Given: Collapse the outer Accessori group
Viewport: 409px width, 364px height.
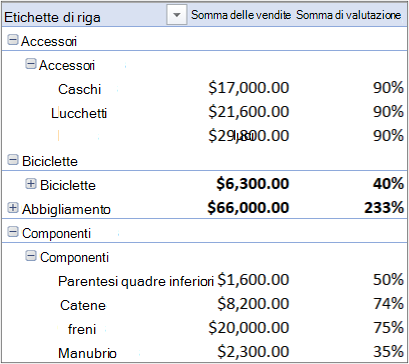Looking at the screenshot, I should pos(13,40).
